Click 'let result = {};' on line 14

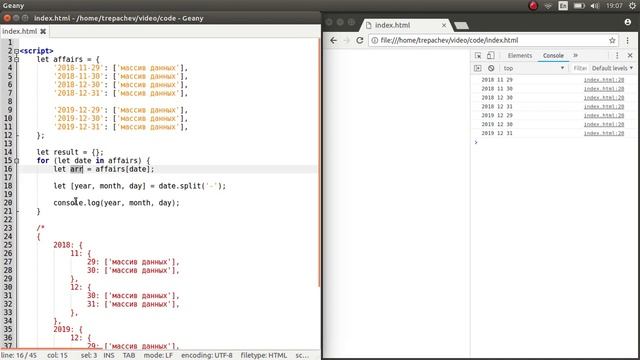coord(70,152)
